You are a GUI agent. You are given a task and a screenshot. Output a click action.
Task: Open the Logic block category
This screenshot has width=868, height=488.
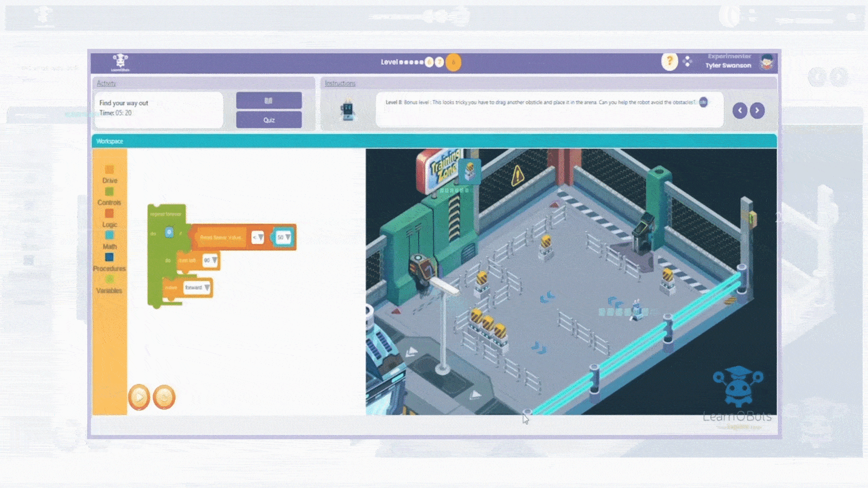pyautogui.click(x=109, y=224)
